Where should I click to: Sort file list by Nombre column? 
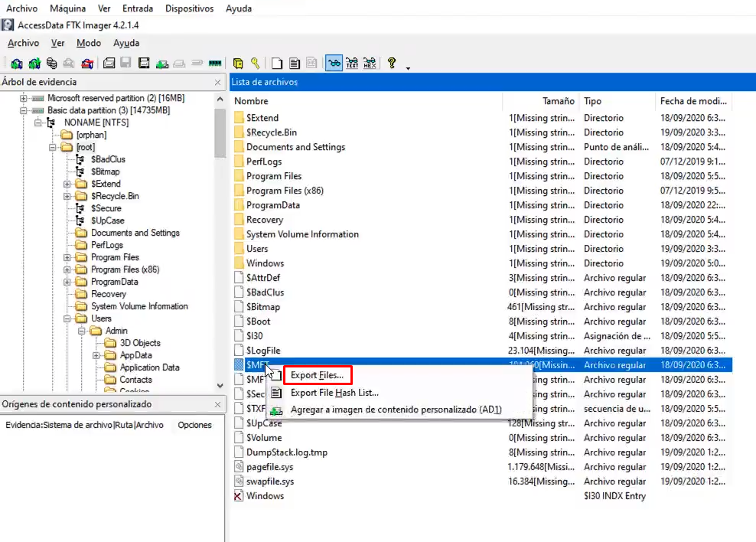point(366,101)
